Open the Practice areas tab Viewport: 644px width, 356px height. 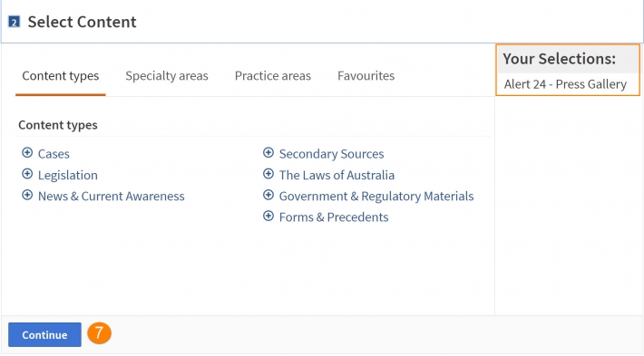tap(273, 76)
